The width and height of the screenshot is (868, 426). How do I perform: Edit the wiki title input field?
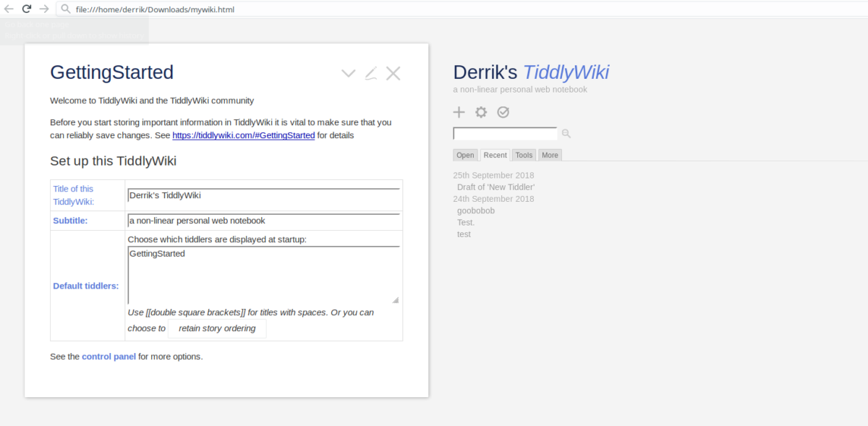click(263, 195)
